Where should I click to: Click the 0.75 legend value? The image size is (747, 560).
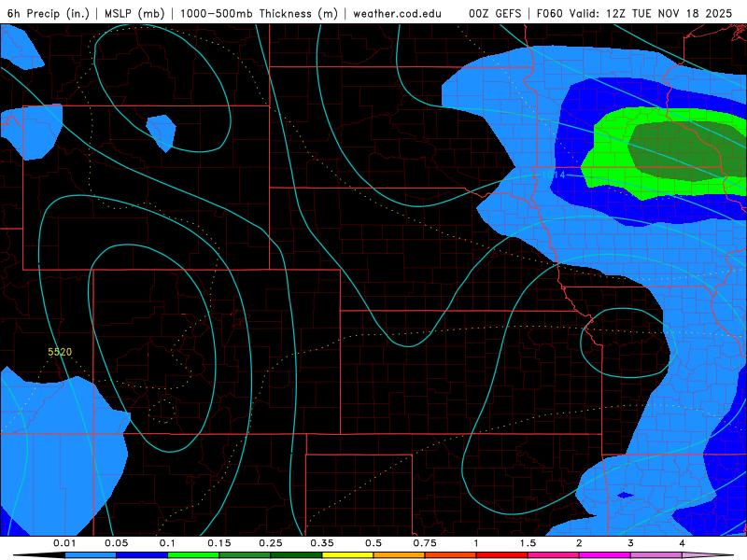pos(425,543)
